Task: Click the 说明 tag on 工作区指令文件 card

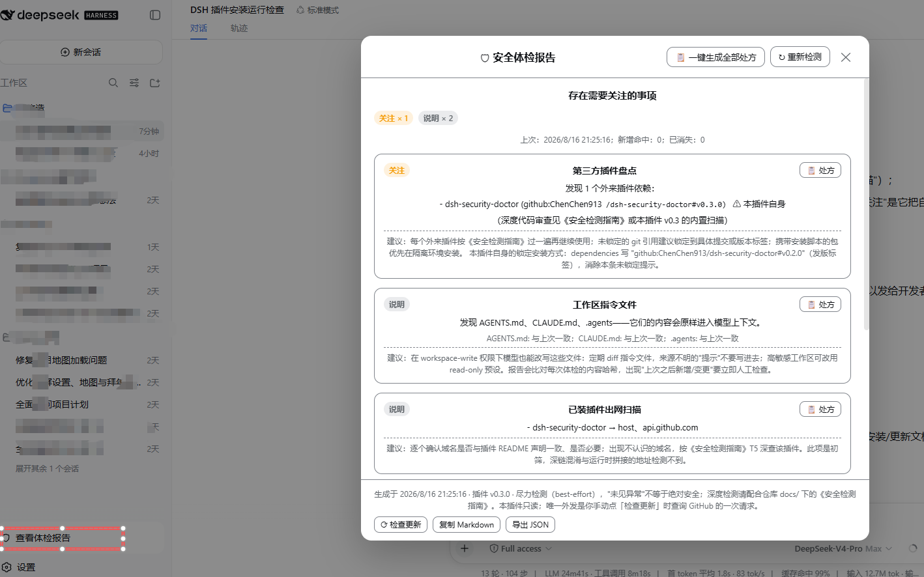Action: click(397, 305)
